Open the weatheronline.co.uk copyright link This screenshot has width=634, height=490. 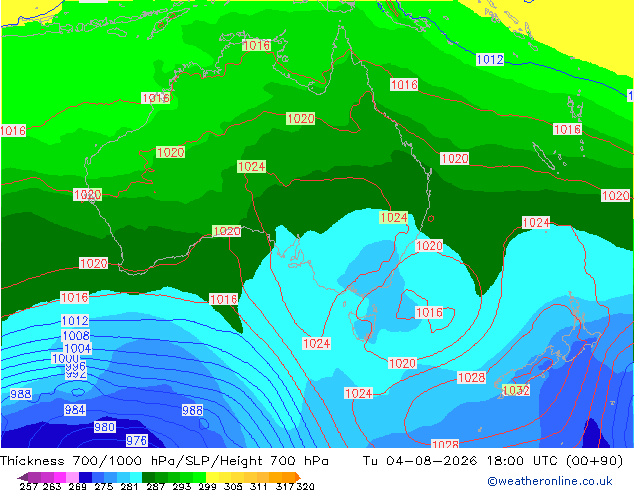point(550,481)
